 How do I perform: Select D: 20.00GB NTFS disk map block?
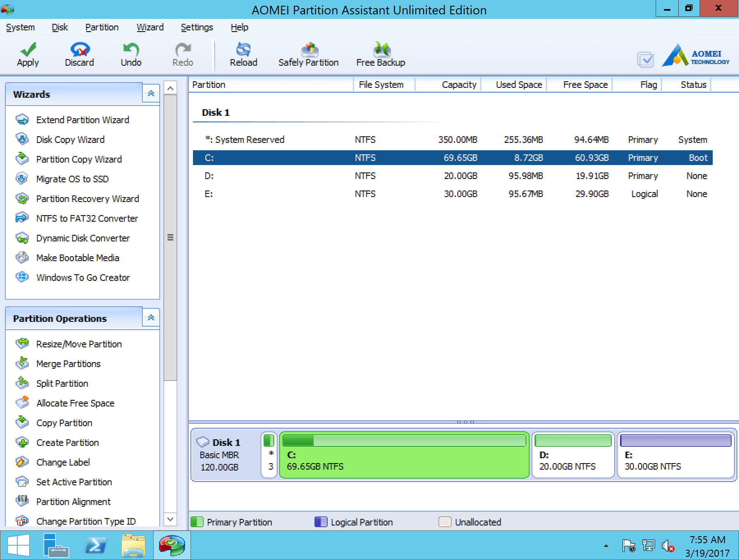pyautogui.click(x=573, y=455)
